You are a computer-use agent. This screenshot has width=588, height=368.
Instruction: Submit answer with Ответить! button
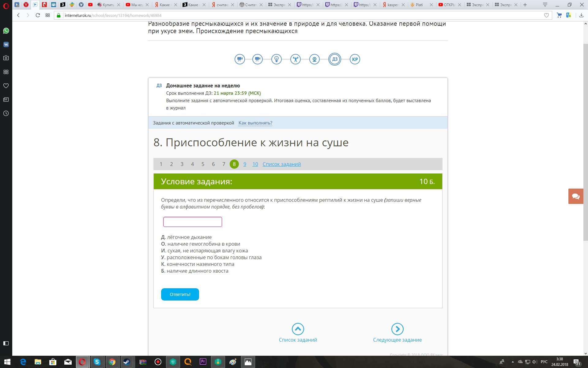pyautogui.click(x=180, y=294)
